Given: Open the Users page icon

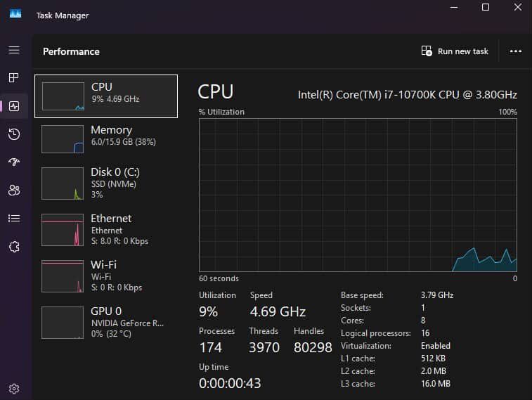Looking at the screenshot, I should click(x=14, y=190).
